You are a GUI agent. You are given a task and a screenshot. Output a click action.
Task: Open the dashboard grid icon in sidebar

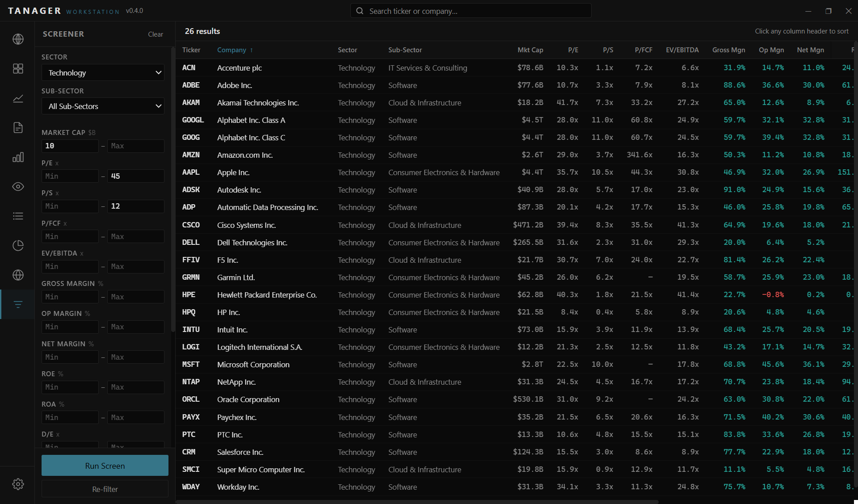(18, 68)
